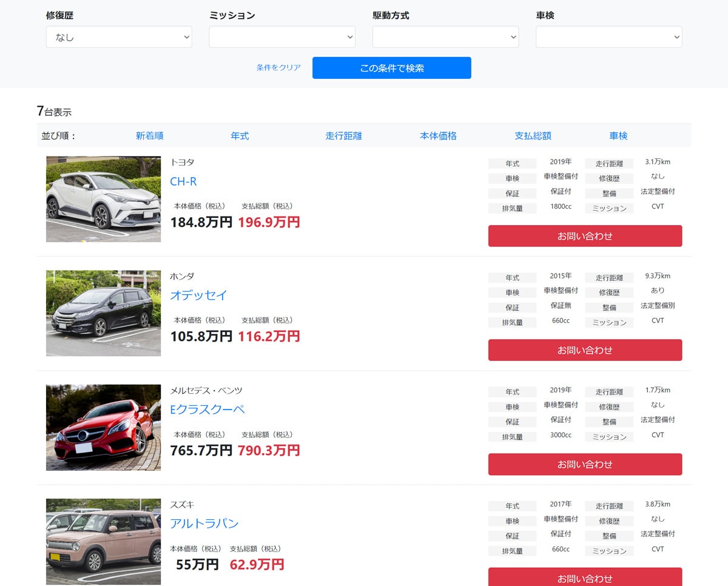Click the white Toyota CH-R photo
728x586 pixels.
click(104, 199)
